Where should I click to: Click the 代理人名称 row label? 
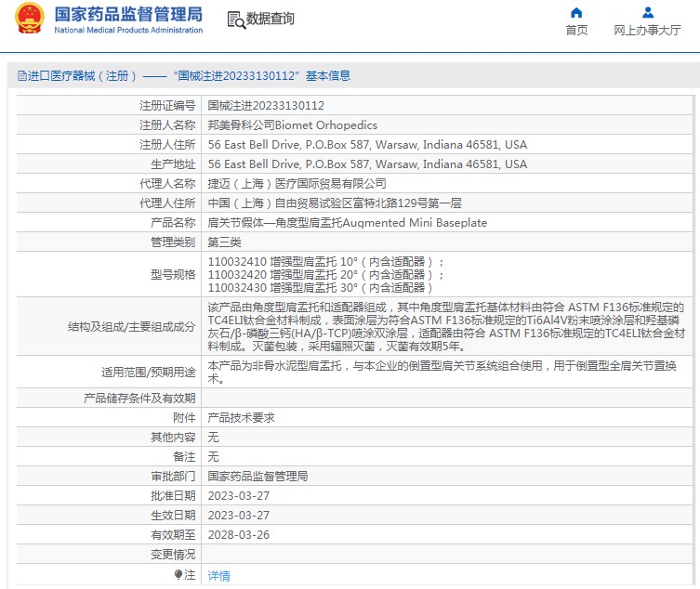167,184
